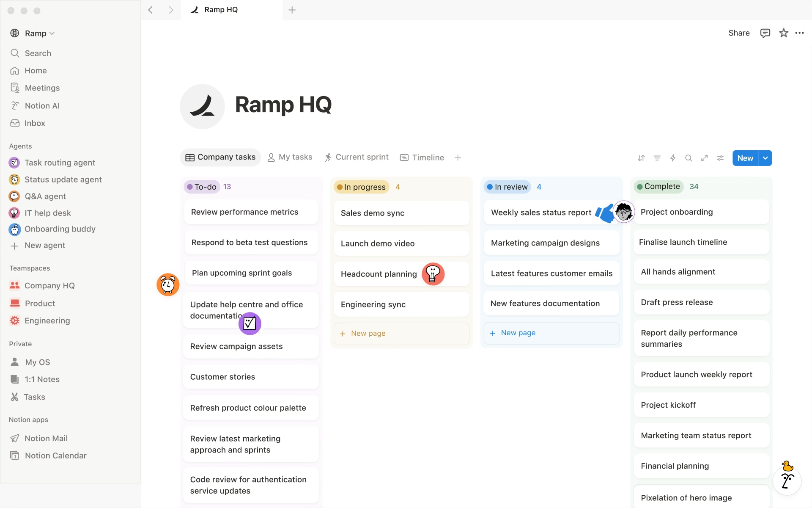This screenshot has width=812, height=508.
Task: Navigate back with the left arrow
Action: tap(151, 10)
